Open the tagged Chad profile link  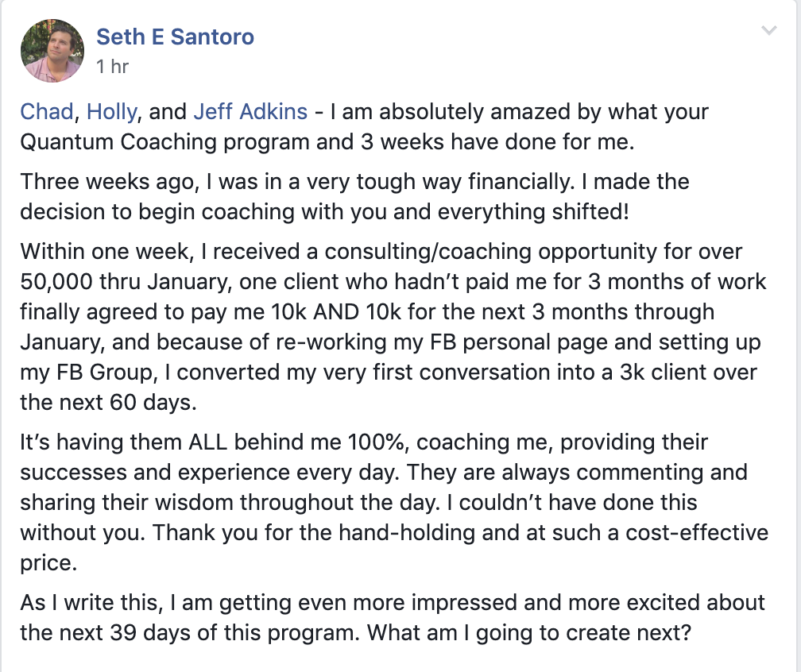pyautogui.click(x=47, y=111)
